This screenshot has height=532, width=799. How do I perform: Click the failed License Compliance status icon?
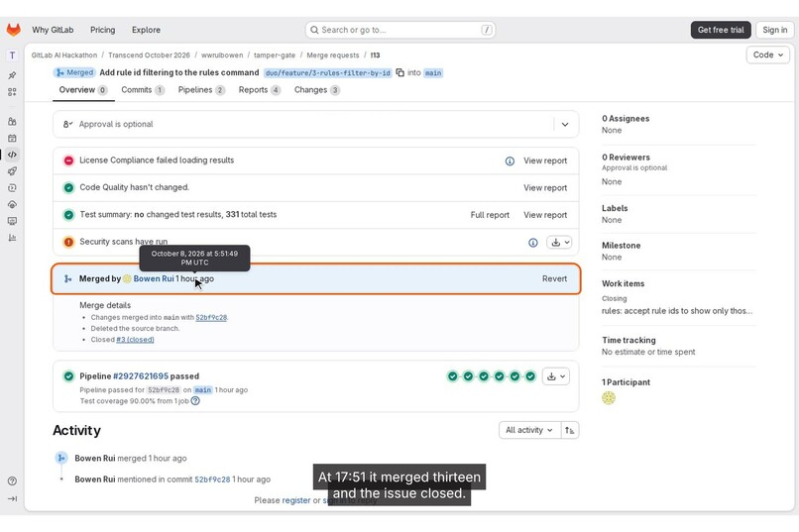click(x=68, y=160)
